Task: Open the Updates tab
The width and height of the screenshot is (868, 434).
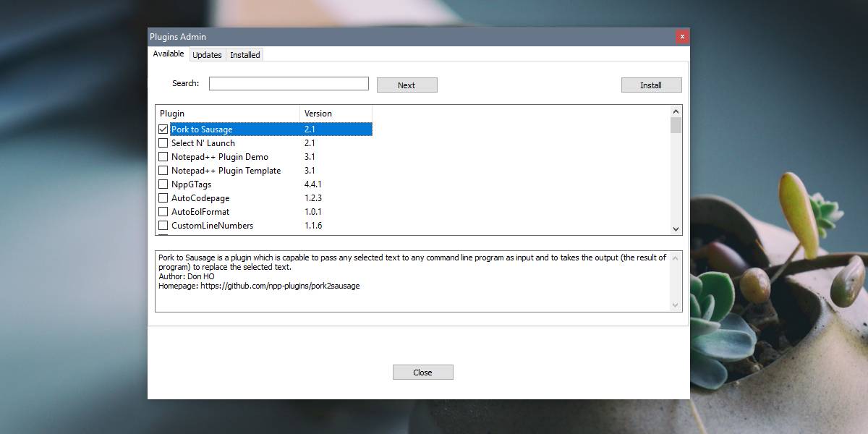Action: pos(207,55)
